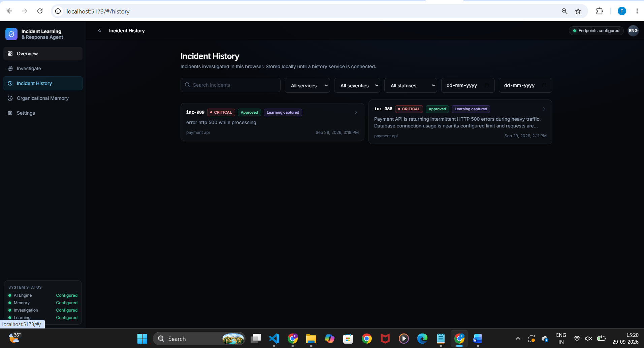Open the inc-088 incident chevron
The width and height of the screenshot is (644, 348).
pyautogui.click(x=544, y=109)
